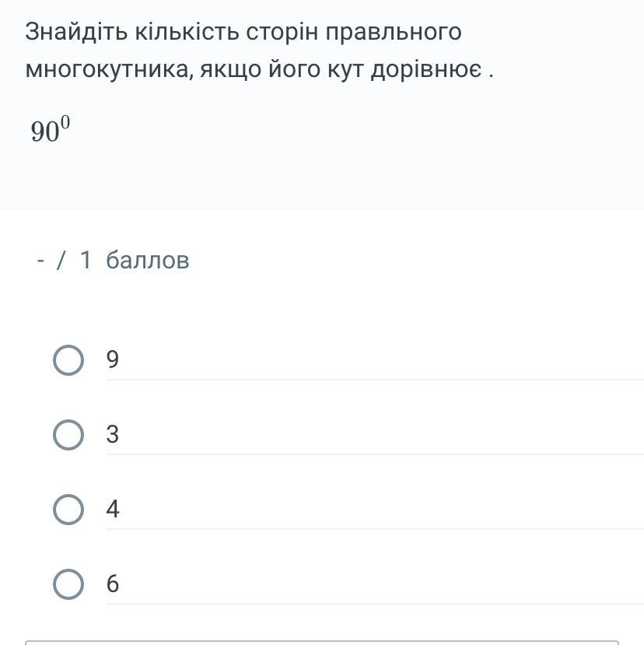Pick the radio button for answer 6
The image size is (644, 645).
click(68, 584)
